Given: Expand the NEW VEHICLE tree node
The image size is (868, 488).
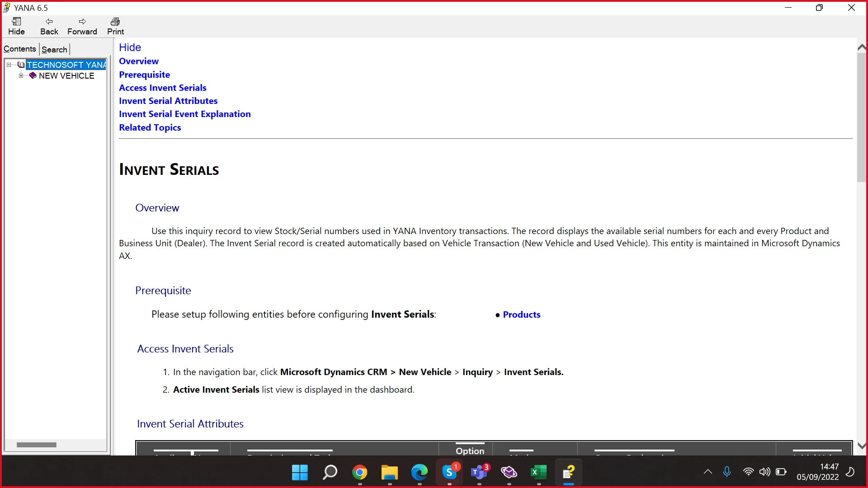Looking at the screenshot, I should (x=21, y=75).
